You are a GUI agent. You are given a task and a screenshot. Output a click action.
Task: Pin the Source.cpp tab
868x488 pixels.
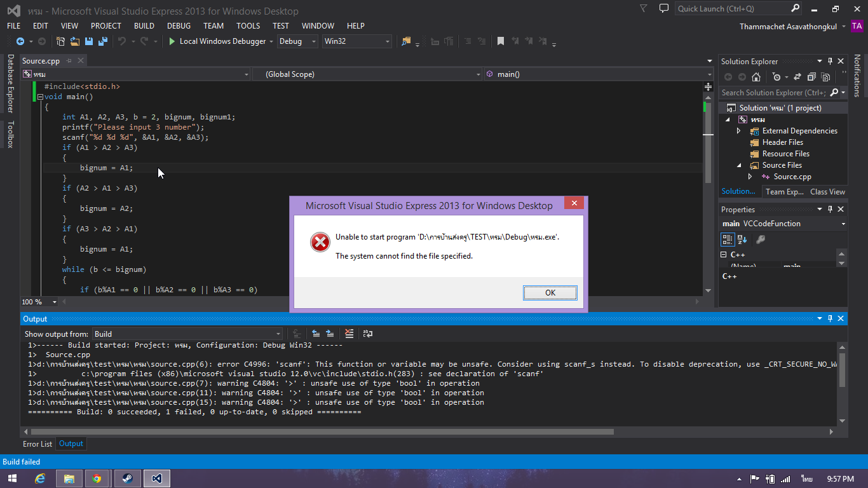[69, 61]
